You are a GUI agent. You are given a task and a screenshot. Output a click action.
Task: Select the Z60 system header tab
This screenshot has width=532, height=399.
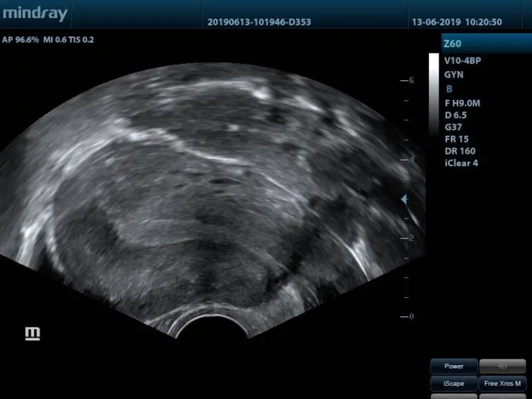452,44
